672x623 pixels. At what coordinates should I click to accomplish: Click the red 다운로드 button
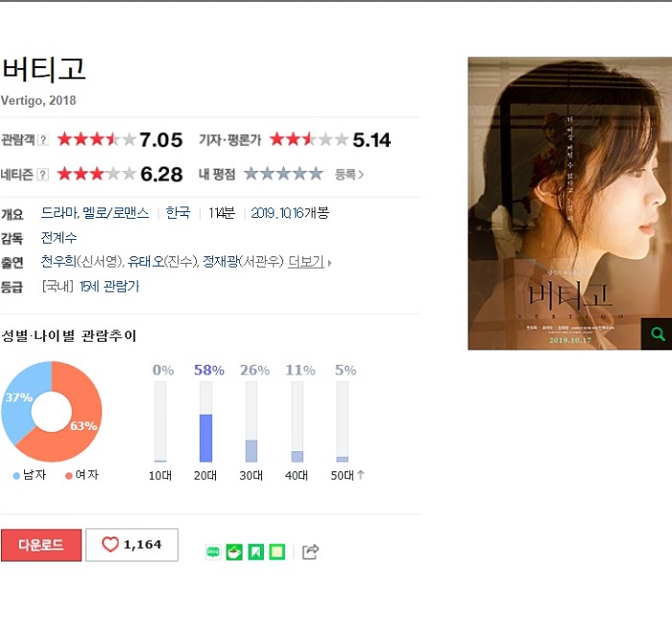(41, 545)
